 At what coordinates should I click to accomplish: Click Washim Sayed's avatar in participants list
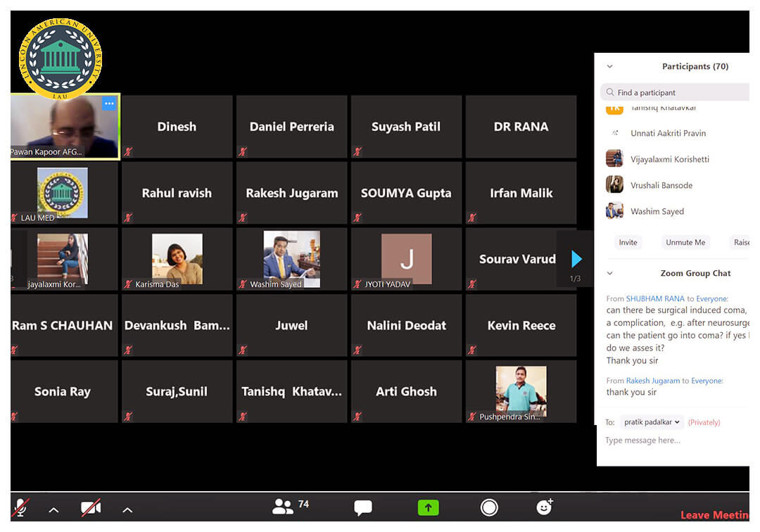(x=614, y=211)
